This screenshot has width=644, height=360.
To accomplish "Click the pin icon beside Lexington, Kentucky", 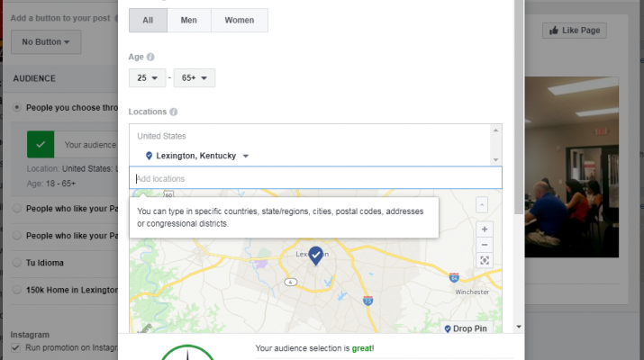I will coord(150,156).
